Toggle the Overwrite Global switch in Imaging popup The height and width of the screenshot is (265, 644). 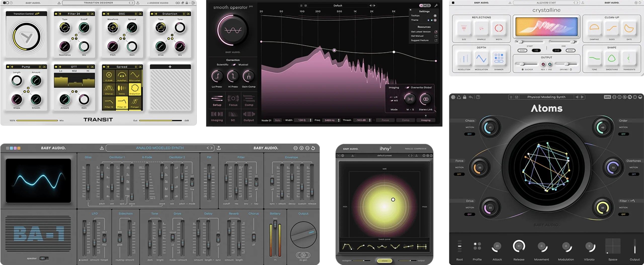point(407,88)
